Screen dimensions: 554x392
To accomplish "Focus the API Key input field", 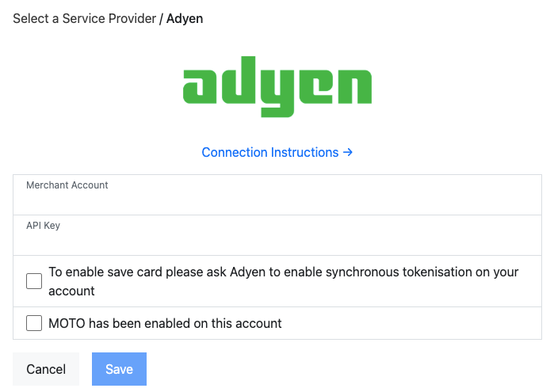I will pyautogui.click(x=277, y=242).
